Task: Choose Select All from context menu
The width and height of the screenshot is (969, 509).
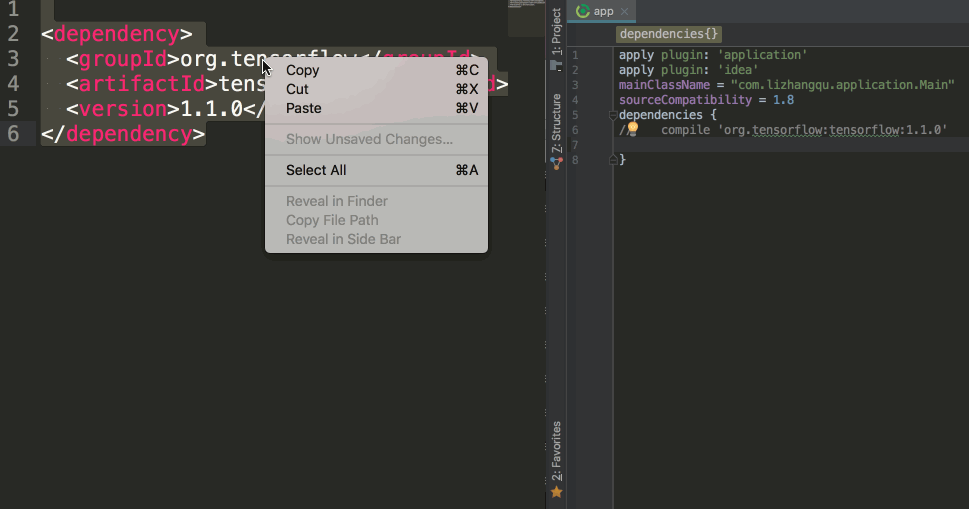Action: (x=316, y=170)
